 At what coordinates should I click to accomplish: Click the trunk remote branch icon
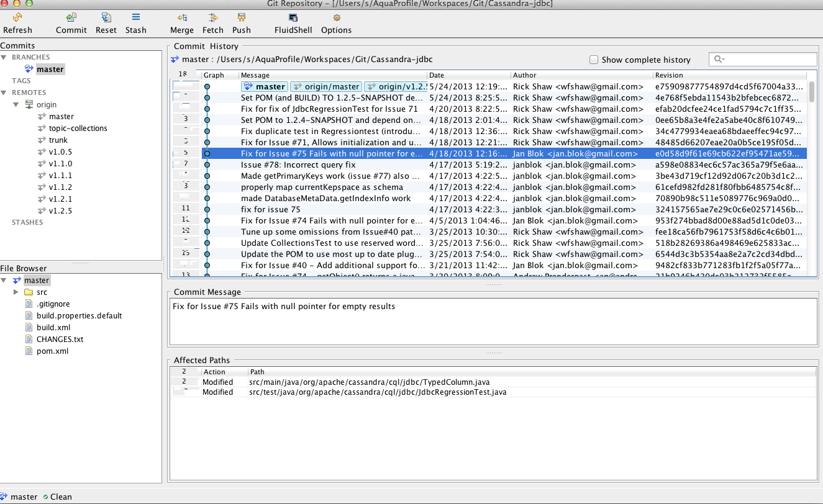tap(42, 140)
